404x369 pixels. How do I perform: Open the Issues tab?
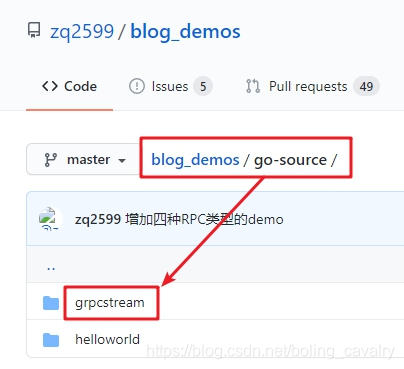[x=170, y=86]
